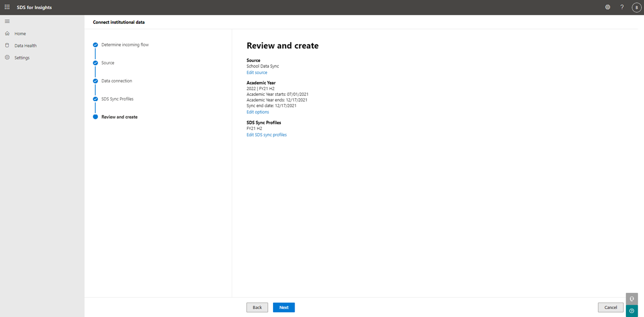Click FY21 H2 under SDS Sync Profiles

click(254, 128)
